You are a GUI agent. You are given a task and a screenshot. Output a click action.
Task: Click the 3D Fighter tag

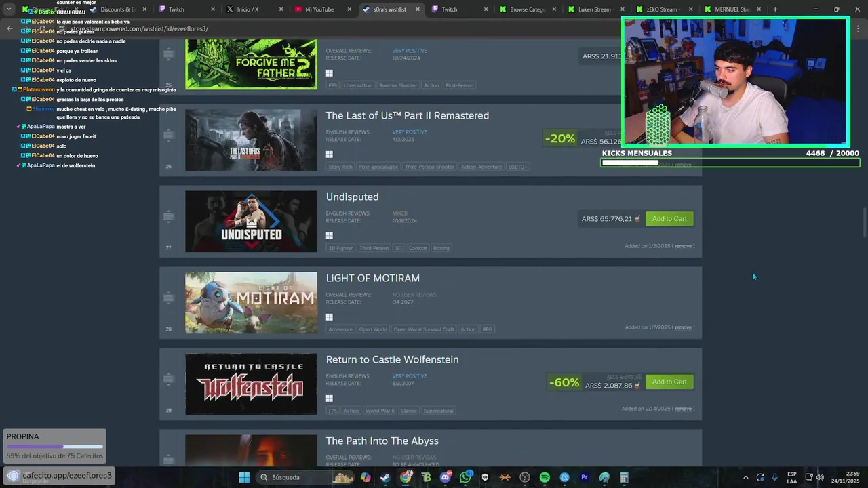click(x=340, y=248)
